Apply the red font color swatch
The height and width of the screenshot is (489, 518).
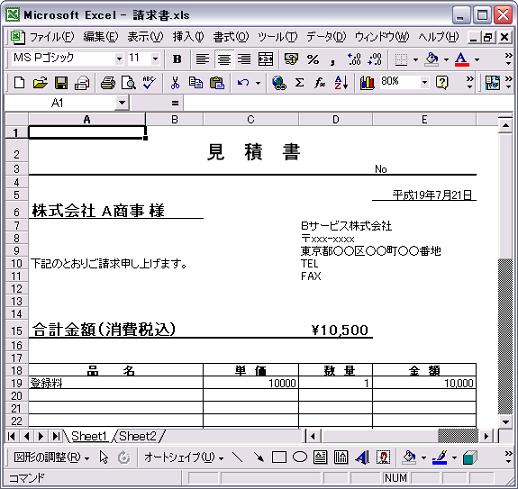coord(462,59)
